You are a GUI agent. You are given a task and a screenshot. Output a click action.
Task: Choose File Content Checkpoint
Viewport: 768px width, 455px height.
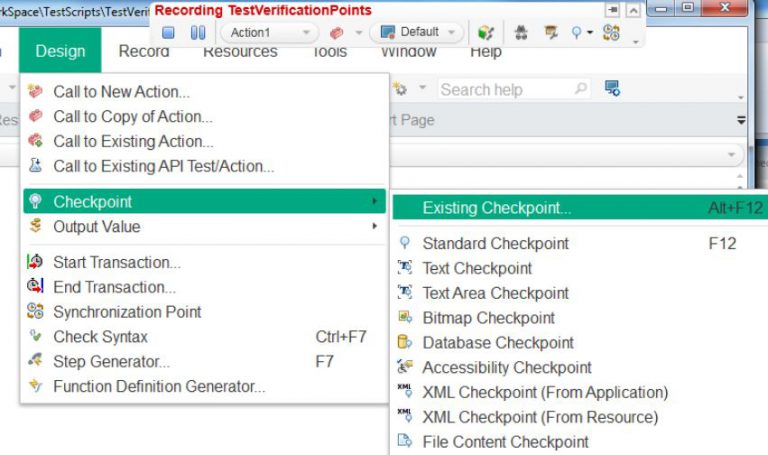point(580,442)
